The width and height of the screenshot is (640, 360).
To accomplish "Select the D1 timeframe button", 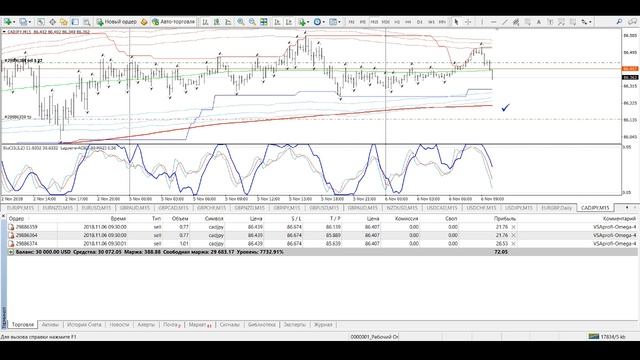I will [x=419, y=22].
